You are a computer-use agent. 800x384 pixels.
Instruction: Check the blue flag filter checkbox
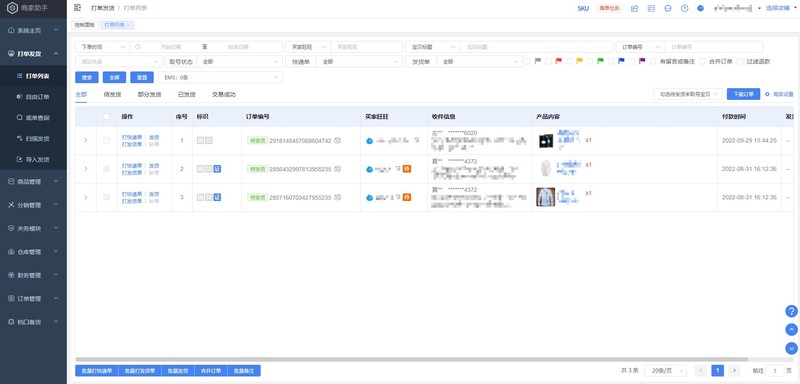611,61
